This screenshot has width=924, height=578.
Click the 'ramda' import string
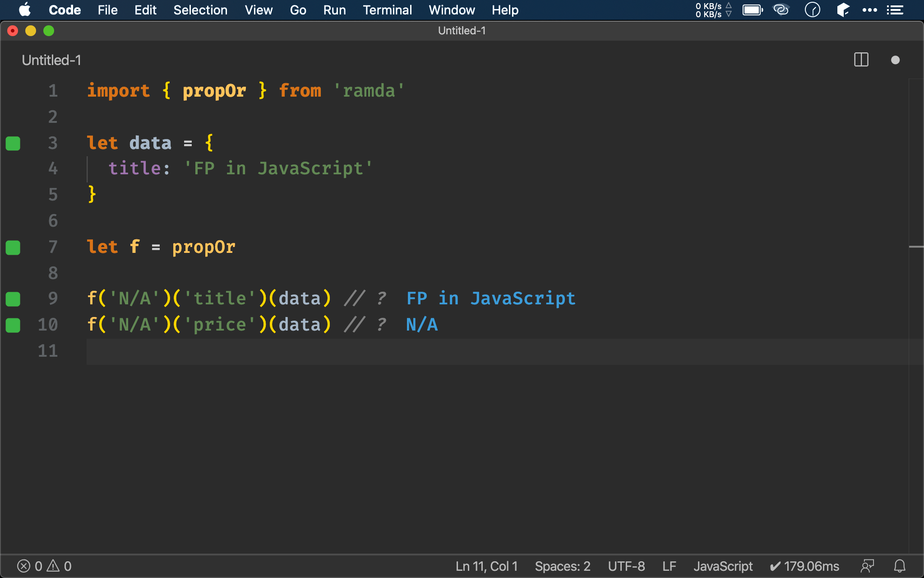coord(369,91)
